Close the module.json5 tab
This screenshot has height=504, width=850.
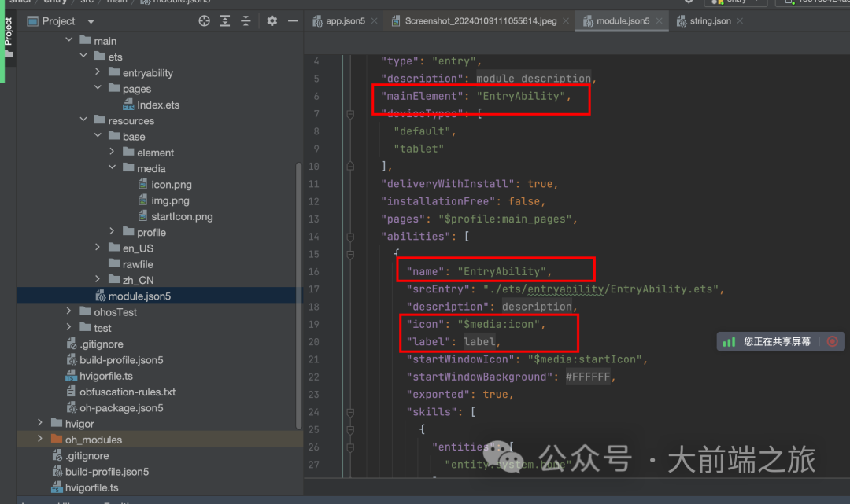(x=660, y=20)
